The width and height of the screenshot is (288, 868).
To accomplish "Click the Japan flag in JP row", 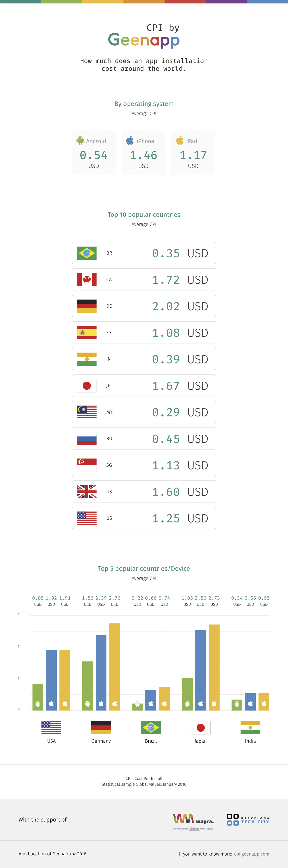I will point(87,385).
